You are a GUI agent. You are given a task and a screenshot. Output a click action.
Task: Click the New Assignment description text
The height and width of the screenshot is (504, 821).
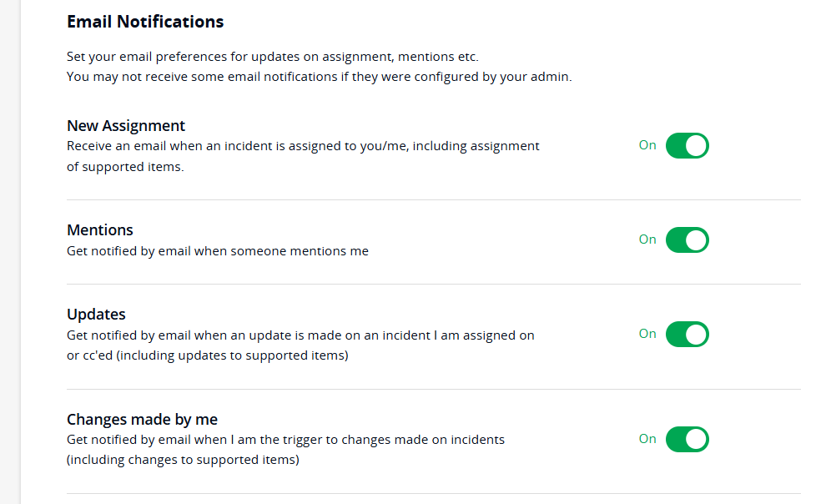303,156
